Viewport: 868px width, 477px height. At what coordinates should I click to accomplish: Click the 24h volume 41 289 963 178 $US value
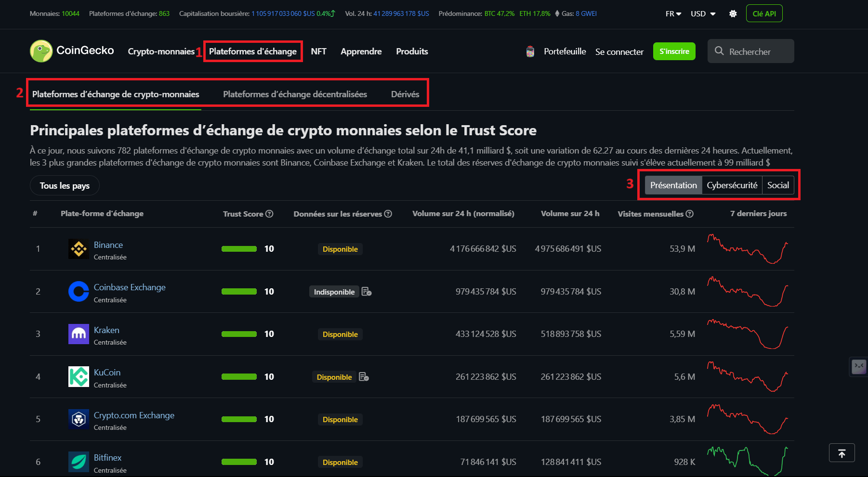tap(401, 13)
